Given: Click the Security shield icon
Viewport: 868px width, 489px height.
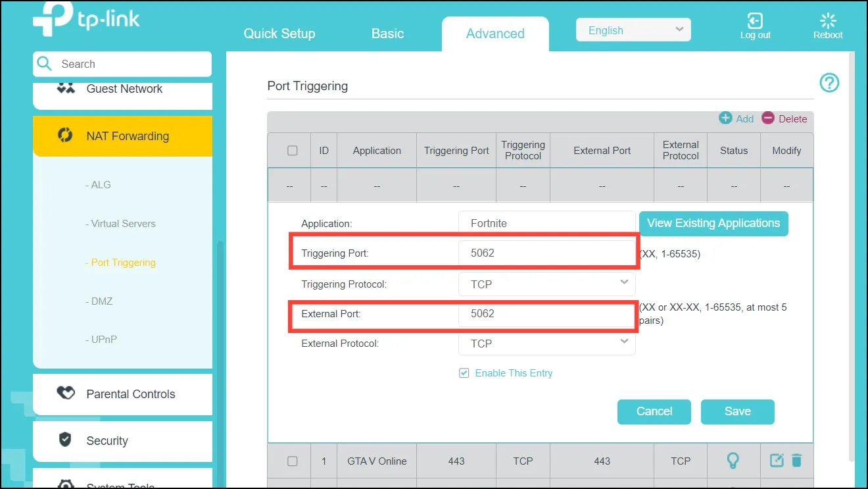Looking at the screenshot, I should (65, 440).
